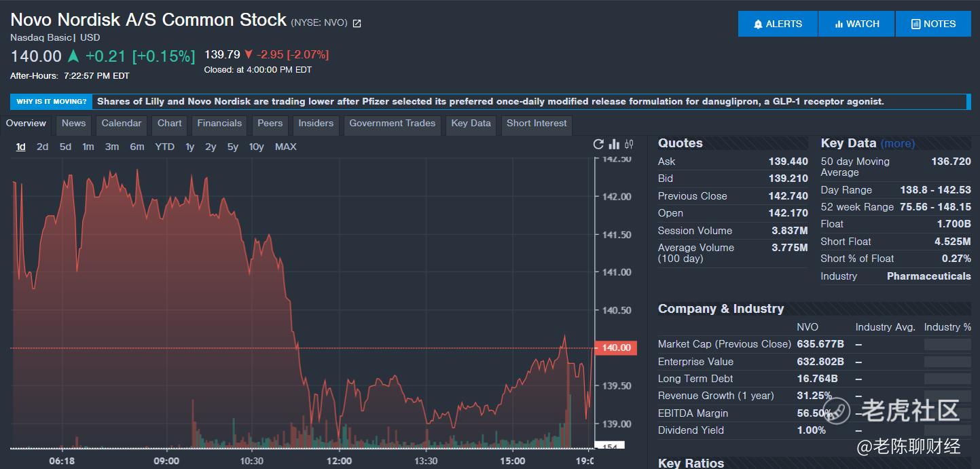Screen dimensions: 980x469
Task: Click Day Range value 138.8 - 142.53
Action: tap(936, 190)
